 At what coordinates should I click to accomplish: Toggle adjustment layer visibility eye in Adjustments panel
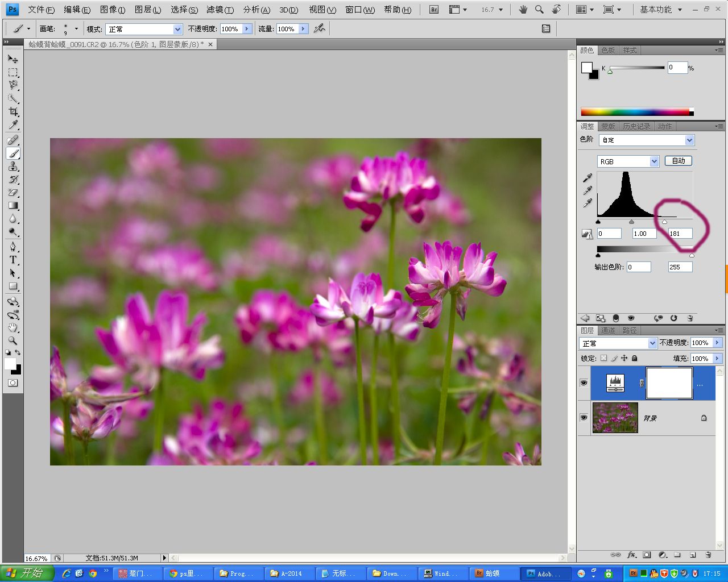(x=631, y=318)
